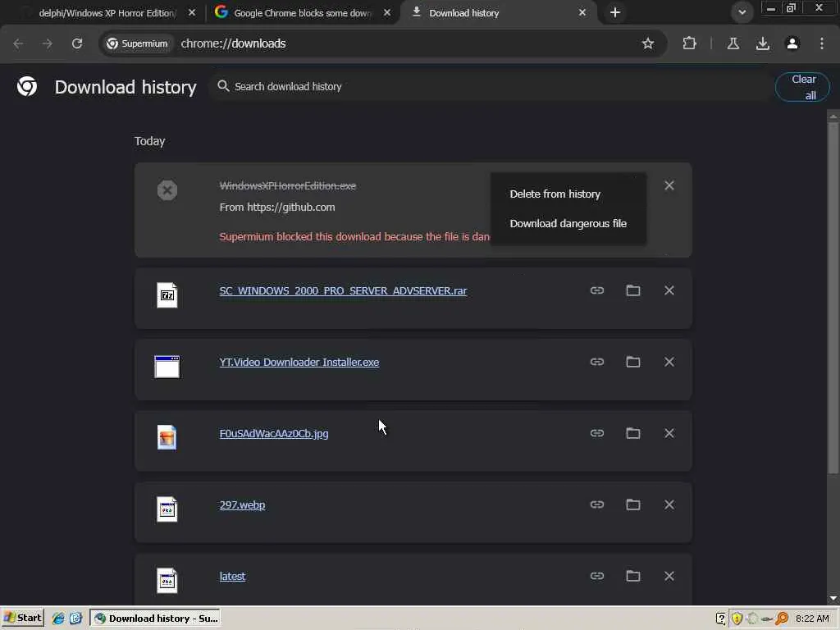
Task: Remove F0uSAdWacAAz0Cb.jpg from list
Action: [669, 433]
